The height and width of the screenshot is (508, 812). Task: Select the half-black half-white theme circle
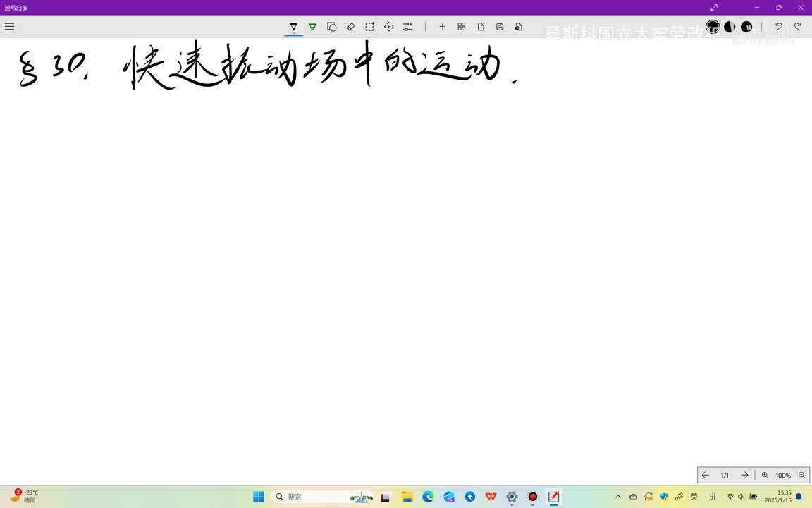point(730,26)
